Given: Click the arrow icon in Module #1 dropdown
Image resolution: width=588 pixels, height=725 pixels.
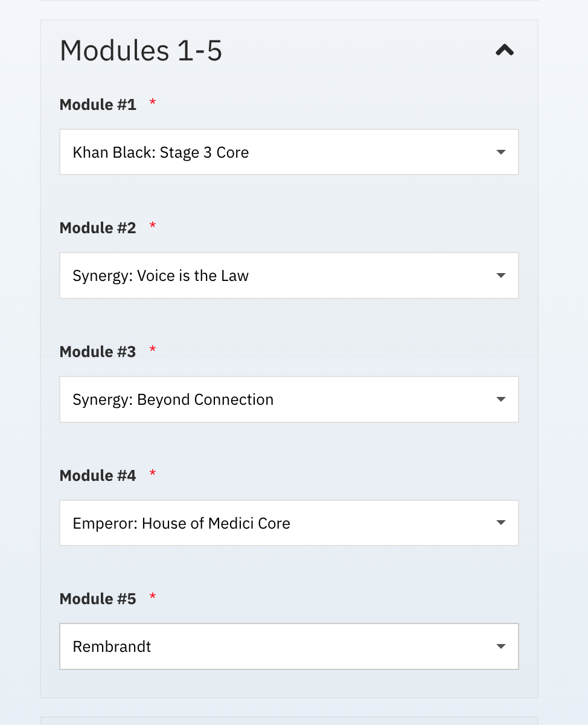Looking at the screenshot, I should pyautogui.click(x=500, y=152).
